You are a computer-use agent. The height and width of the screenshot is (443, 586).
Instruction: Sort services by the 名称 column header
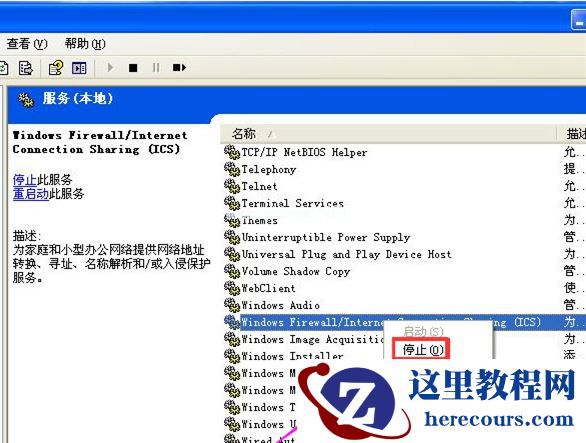(x=388, y=133)
